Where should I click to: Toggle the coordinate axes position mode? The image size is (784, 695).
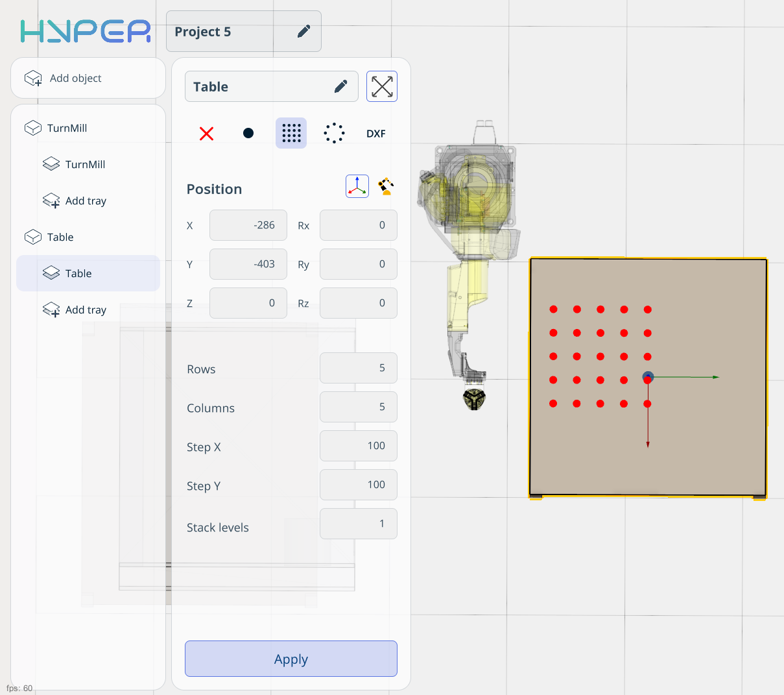(x=357, y=186)
